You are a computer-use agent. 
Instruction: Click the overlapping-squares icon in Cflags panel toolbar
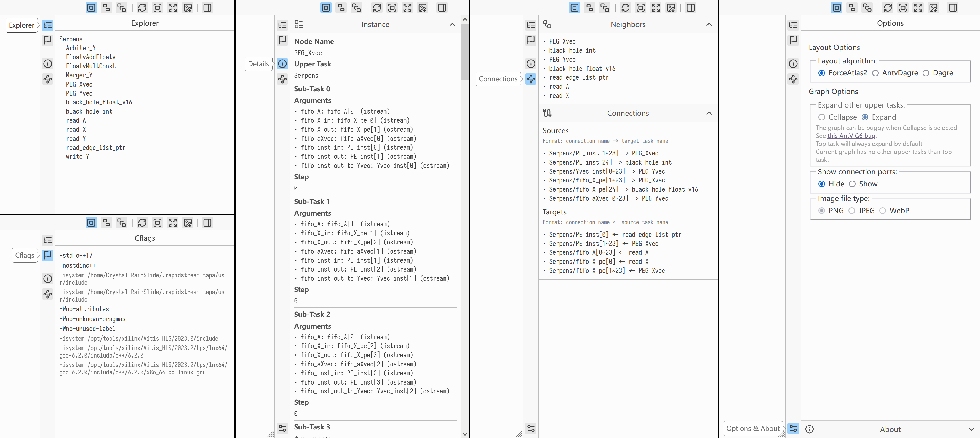pos(122,223)
